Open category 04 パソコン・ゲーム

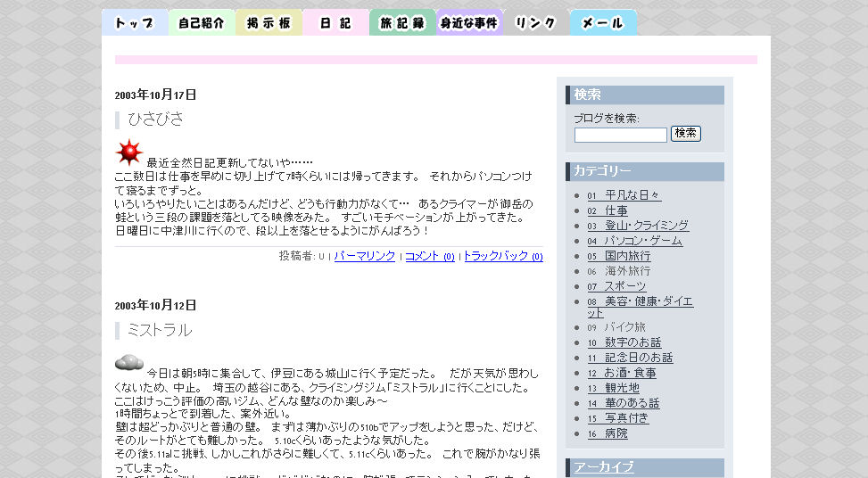coord(634,241)
